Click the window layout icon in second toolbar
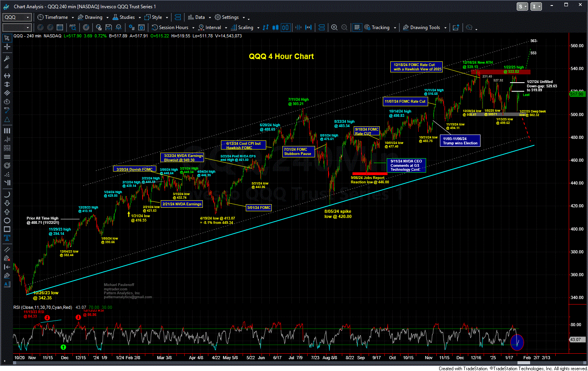The height and width of the screenshot is (371, 588). [60, 28]
